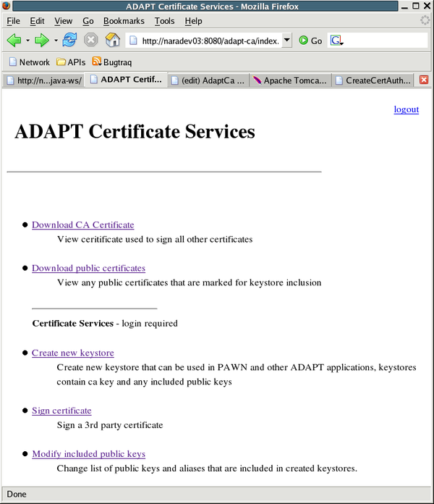434x504 pixels.
Task: Open the Tools menu
Action: 164,21
